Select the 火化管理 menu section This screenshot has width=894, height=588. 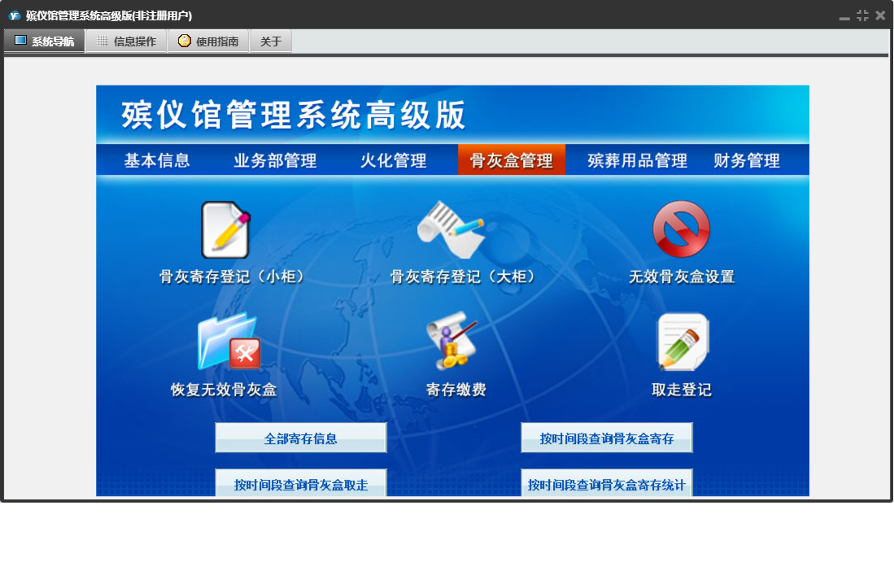(394, 161)
